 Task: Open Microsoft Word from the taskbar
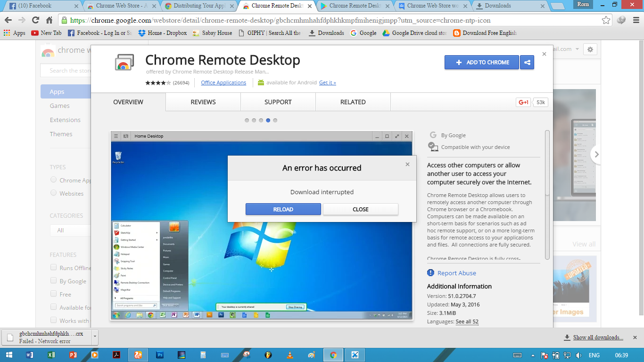point(30,355)
